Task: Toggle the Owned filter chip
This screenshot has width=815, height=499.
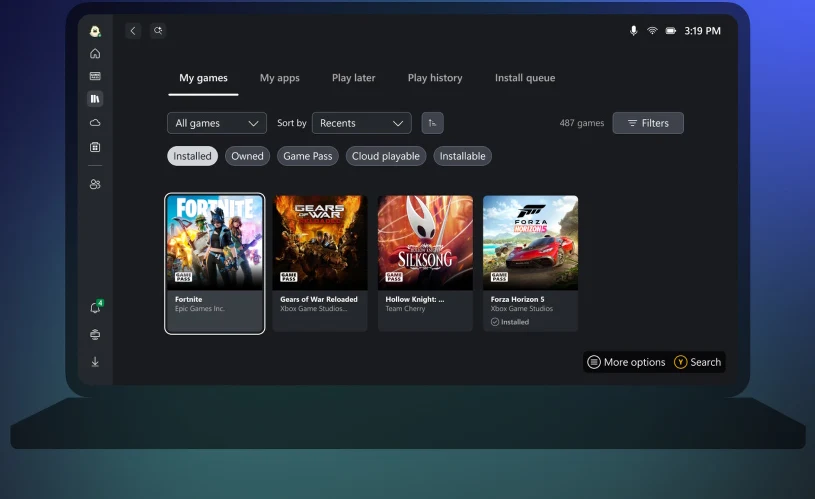Action: pyautogui.click(x=247, y=156)
